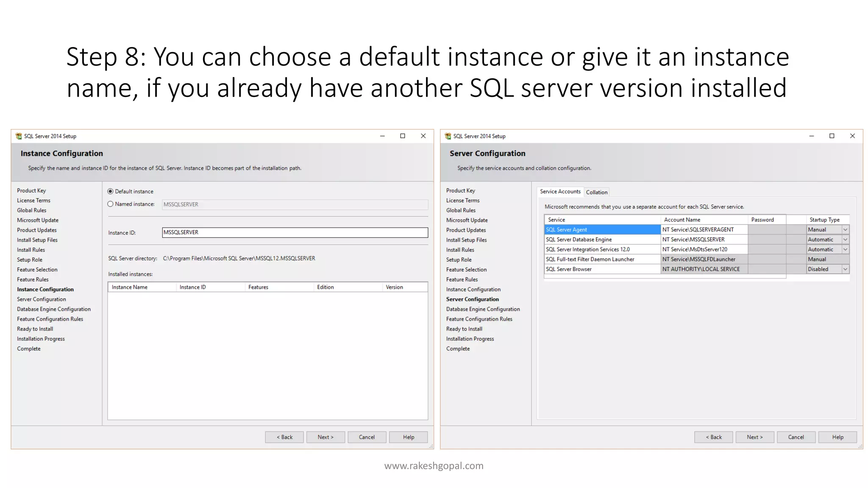Click SQL Server setup icon in Server Configuration window

[x=448, y=136]
